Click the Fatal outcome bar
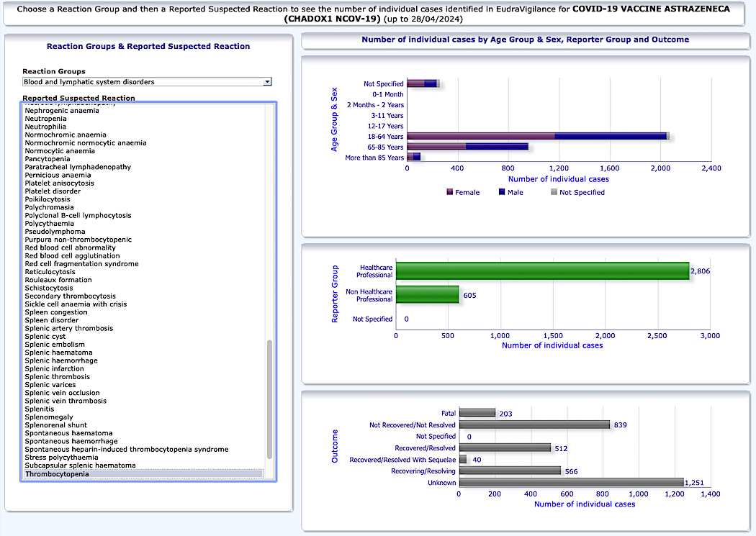This screenshot has width=756, height=536. click(477, 413)
